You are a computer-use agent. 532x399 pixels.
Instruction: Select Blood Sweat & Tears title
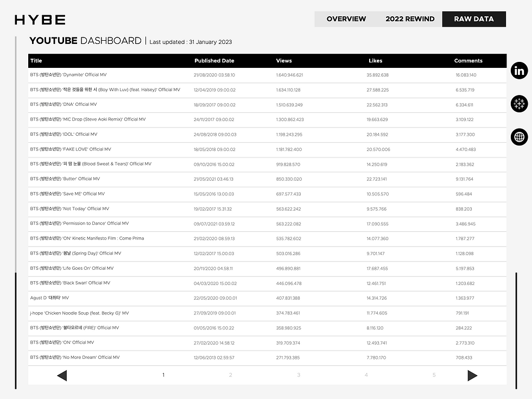coord(91,163)
